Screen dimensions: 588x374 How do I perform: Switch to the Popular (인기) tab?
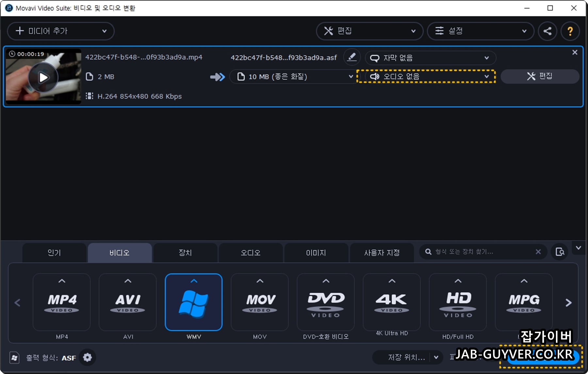(x=54, y=253)
